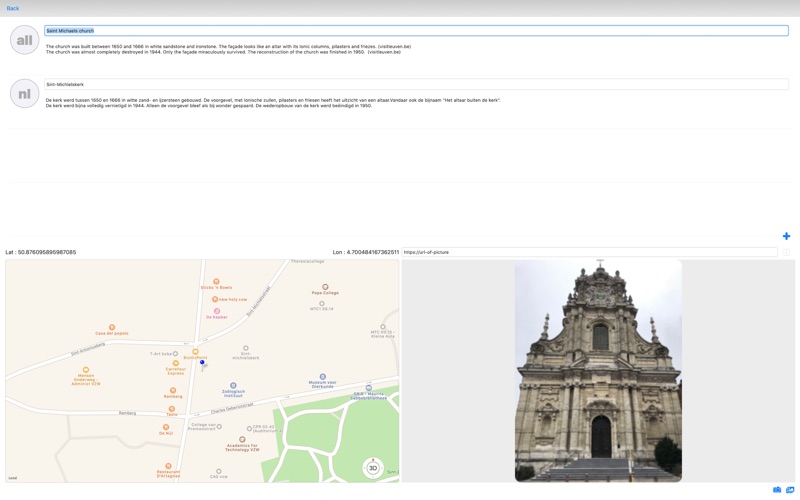The width and height of the screenshot is (800, 500).
Task: Select the blue map location pin
Action: 203,364
